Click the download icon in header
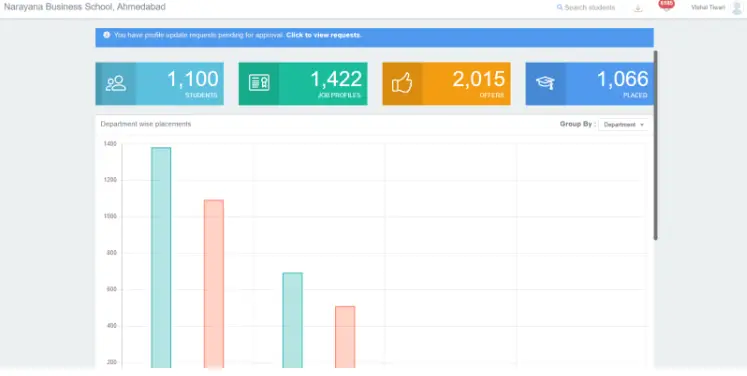Screen dimensions: 747x376 (638, 8)
